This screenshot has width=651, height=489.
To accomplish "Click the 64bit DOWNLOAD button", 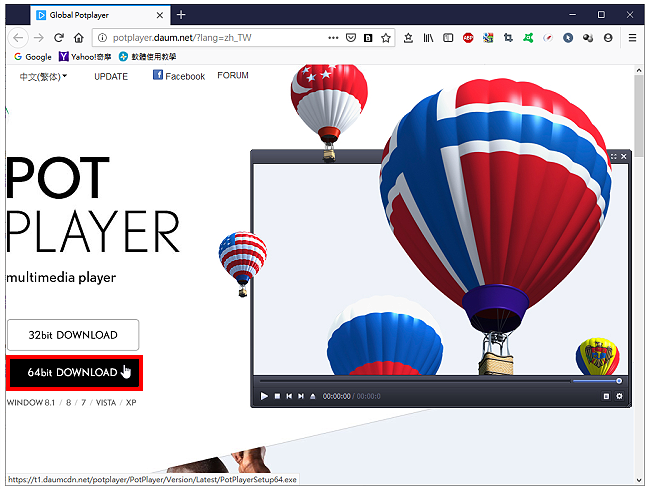I will [x=74, y=372].
